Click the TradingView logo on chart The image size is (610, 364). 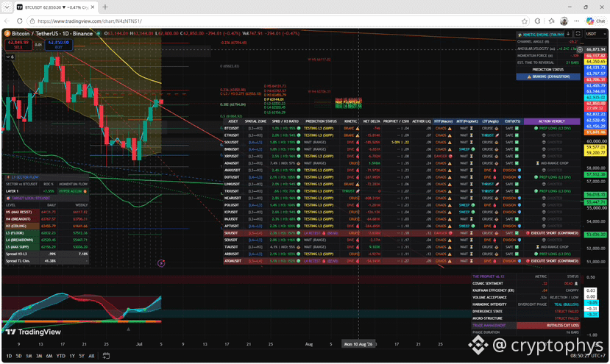[33, 332]
